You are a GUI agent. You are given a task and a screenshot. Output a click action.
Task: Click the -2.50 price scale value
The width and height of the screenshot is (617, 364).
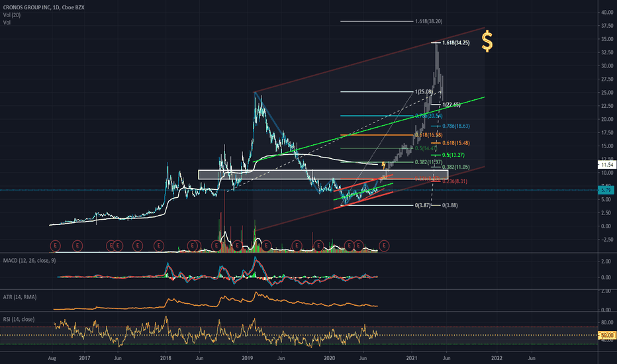(x=606, y=240)
